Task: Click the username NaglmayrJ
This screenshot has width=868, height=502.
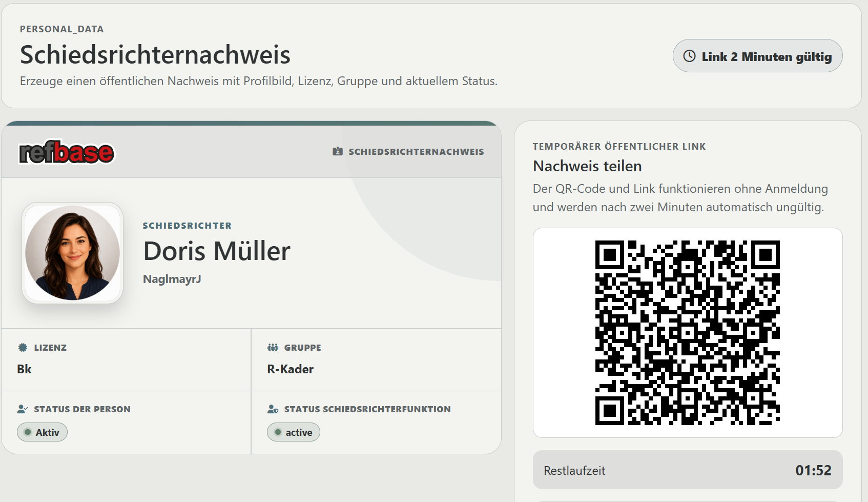Action: tap(172, 279)
